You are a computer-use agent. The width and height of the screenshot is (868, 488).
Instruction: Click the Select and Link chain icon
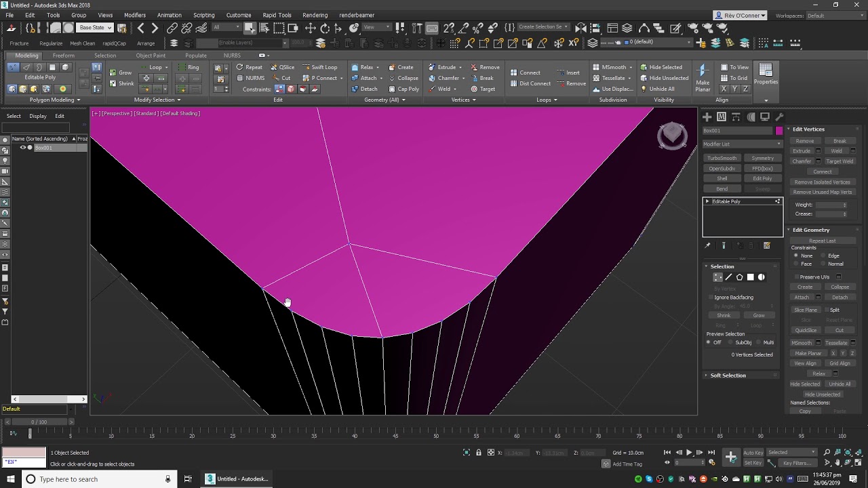pos(172,28)
